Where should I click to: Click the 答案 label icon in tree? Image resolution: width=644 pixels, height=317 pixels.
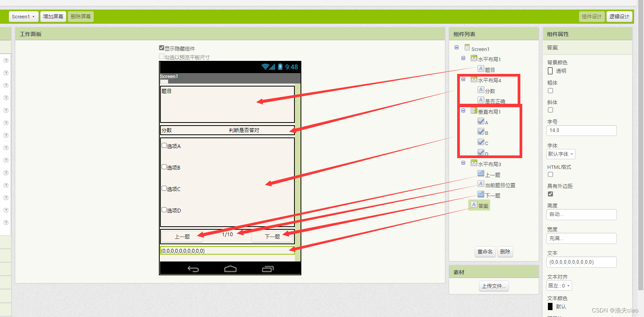[474, 205]
